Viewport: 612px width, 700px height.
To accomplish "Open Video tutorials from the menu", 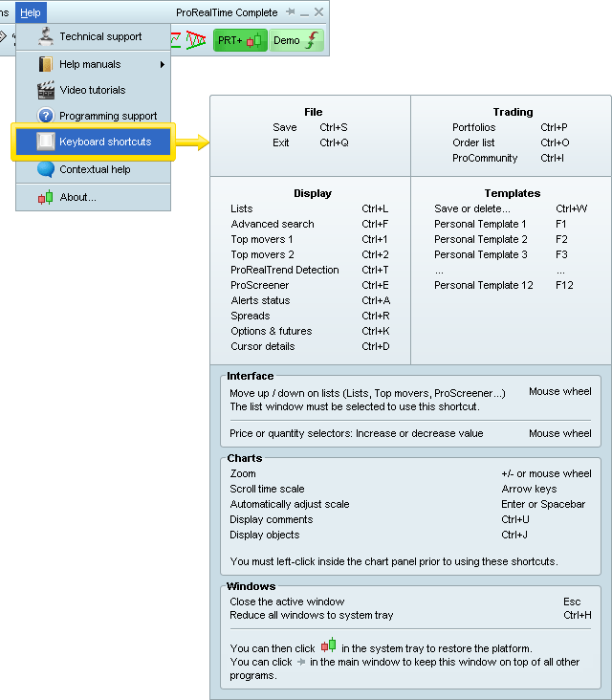I will coord(92,91).
